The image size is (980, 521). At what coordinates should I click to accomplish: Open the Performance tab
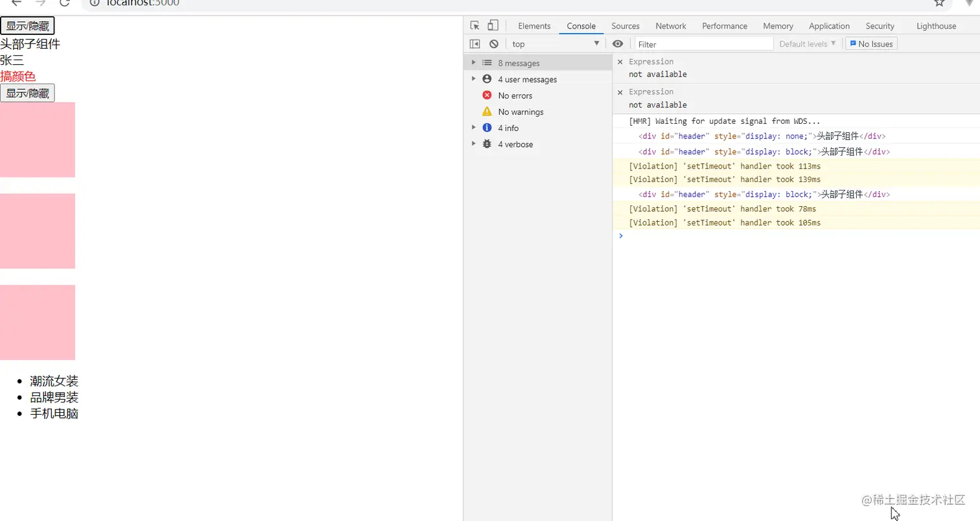[725, 26]
